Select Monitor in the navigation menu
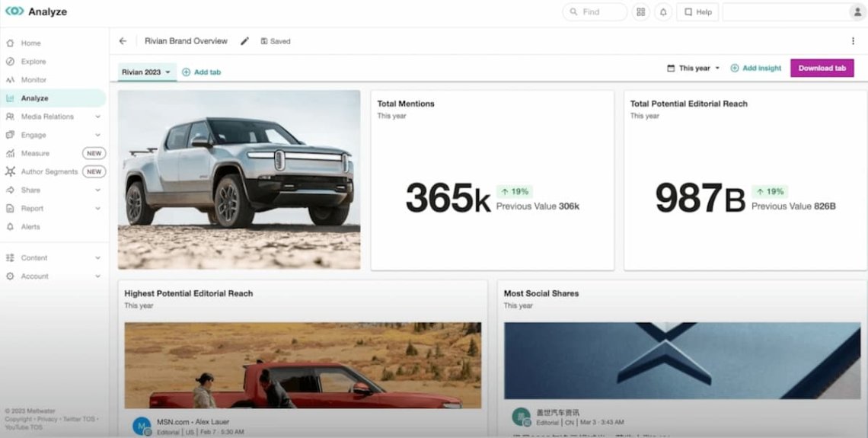The width and height of the screenshot is (868, 438). (x=34, y=80)
